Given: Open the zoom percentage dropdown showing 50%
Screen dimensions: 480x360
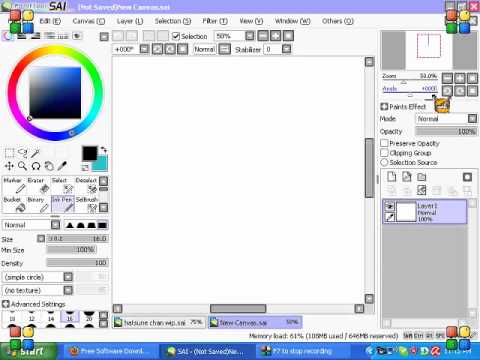Looking at the screenshot, I should [x=250, y=36].
